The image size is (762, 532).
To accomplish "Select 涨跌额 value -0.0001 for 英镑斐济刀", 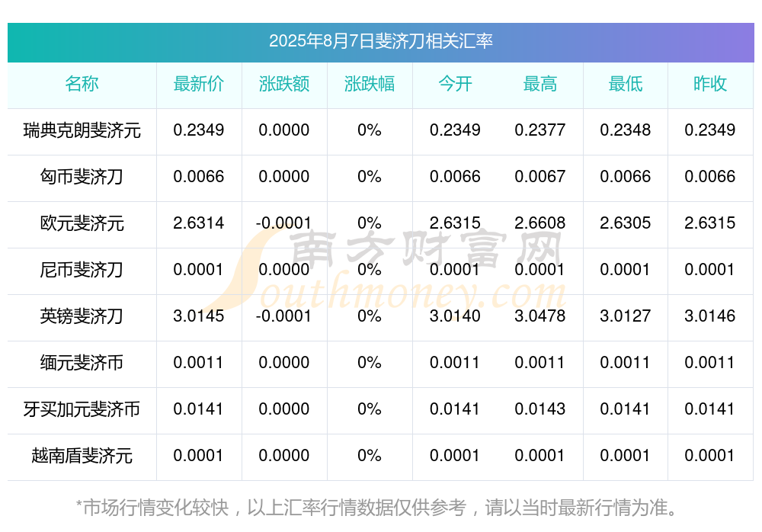I will (283, 316).
